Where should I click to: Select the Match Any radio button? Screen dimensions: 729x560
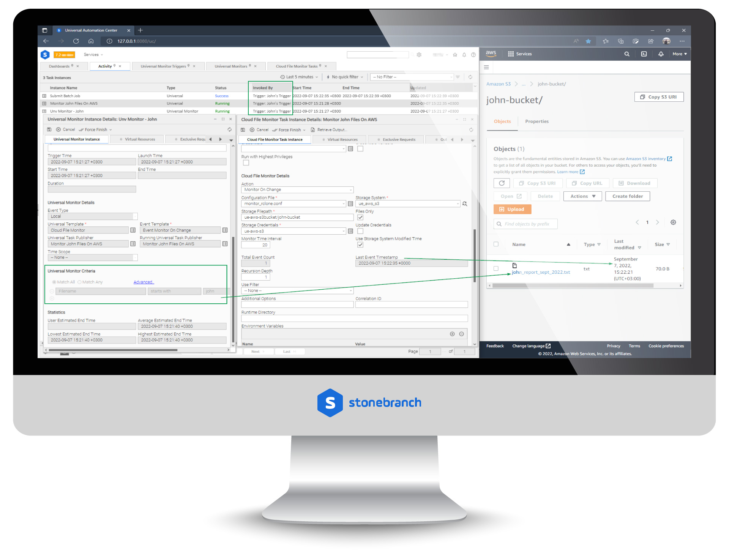click(79, 282)
